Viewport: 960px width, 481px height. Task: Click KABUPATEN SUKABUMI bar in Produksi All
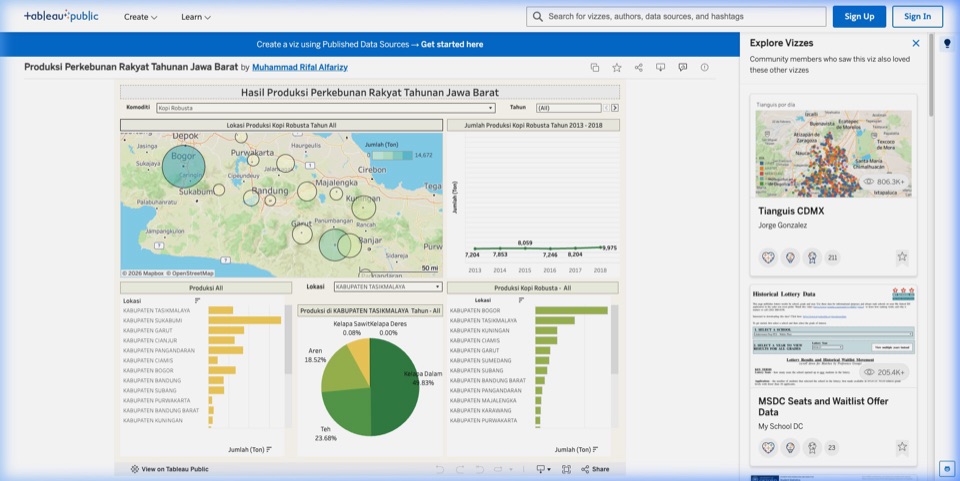[x=244, y=320]
